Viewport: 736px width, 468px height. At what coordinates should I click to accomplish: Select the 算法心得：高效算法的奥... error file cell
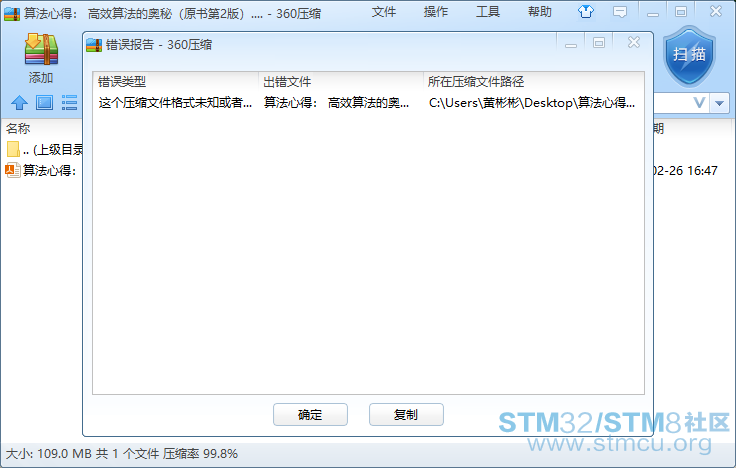336,103
